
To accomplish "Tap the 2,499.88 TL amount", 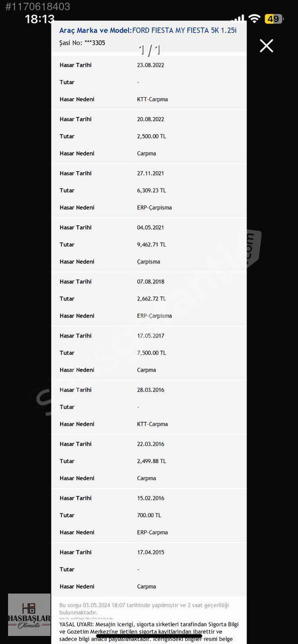I will pyautogui.click(x=151, y=461).
